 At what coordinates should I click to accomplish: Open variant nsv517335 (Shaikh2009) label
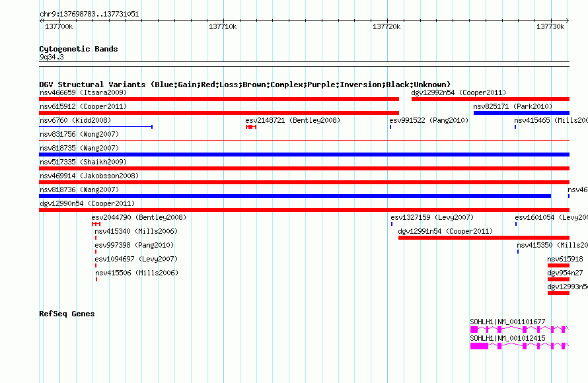point(83,162)
